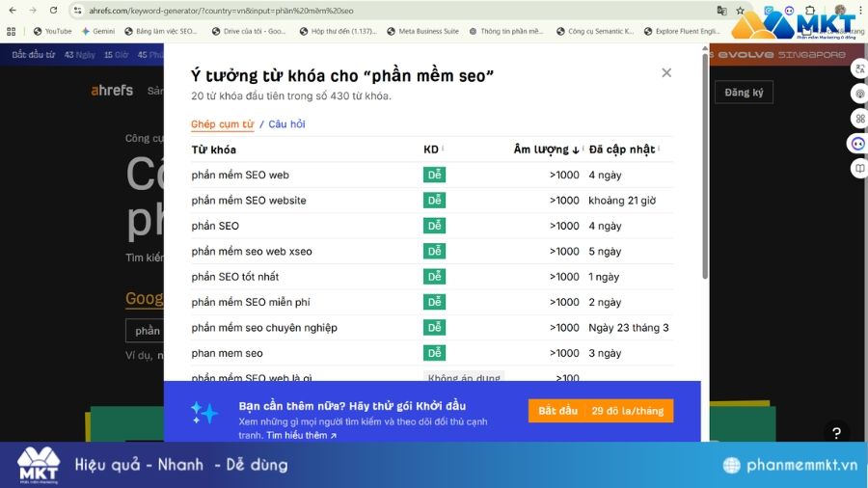Open the Explore Fluent Engli... bookmark
This screenshot has width=868, height=488.
(682, 32)
